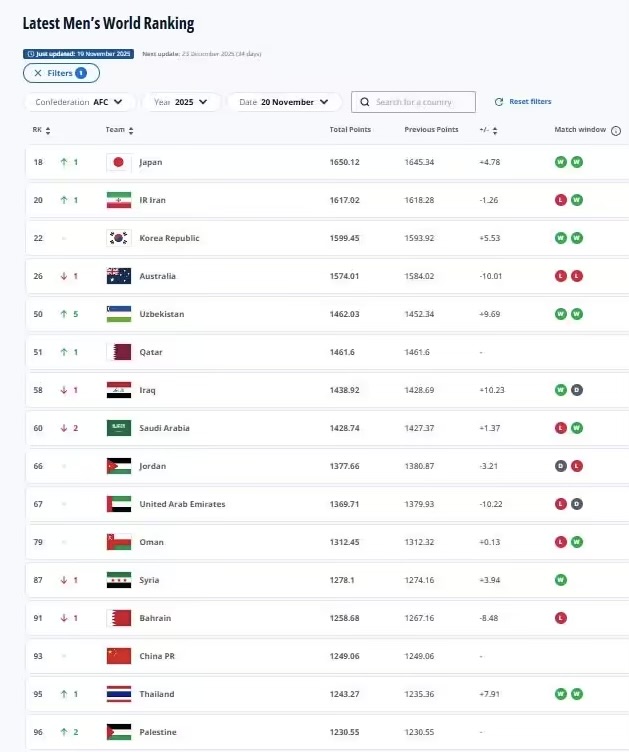Click Syria's green W match result badge
The width and height of the screenshot is (629, 752).
click(561, 580)
